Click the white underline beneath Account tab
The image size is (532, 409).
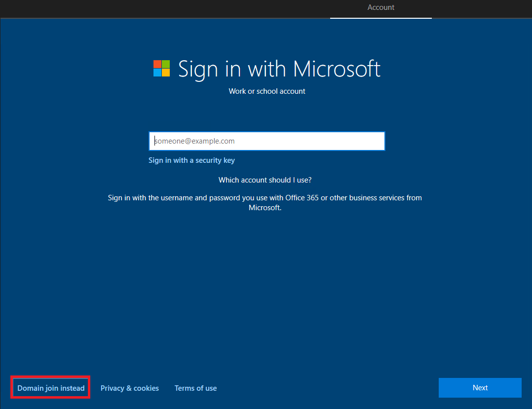click(x=380, y=18)
